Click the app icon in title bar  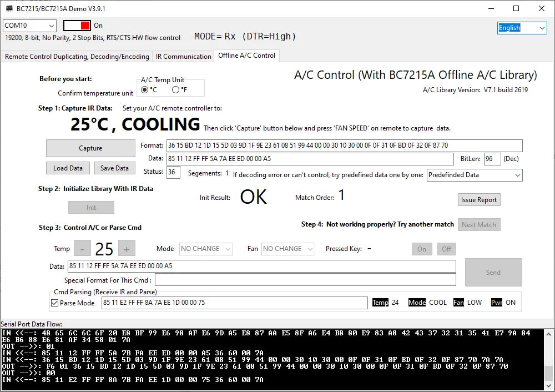pyautogui.click(x=9, y=8)
